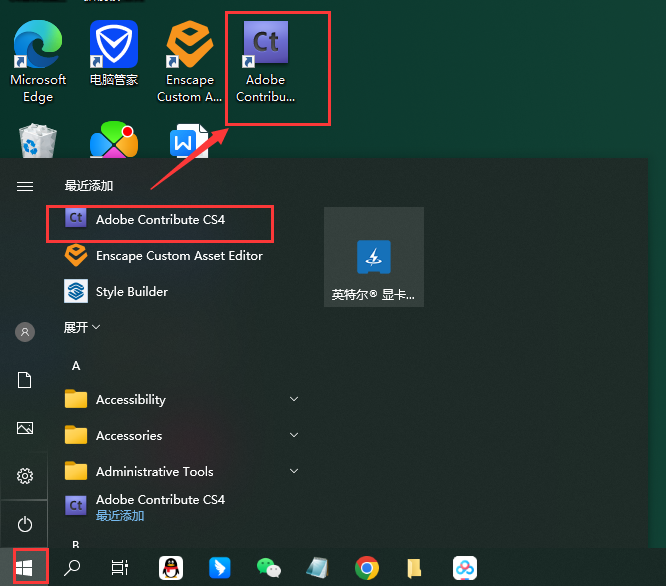Open Baidu Netdisk cloud icon on taskbar

(465, 568)
